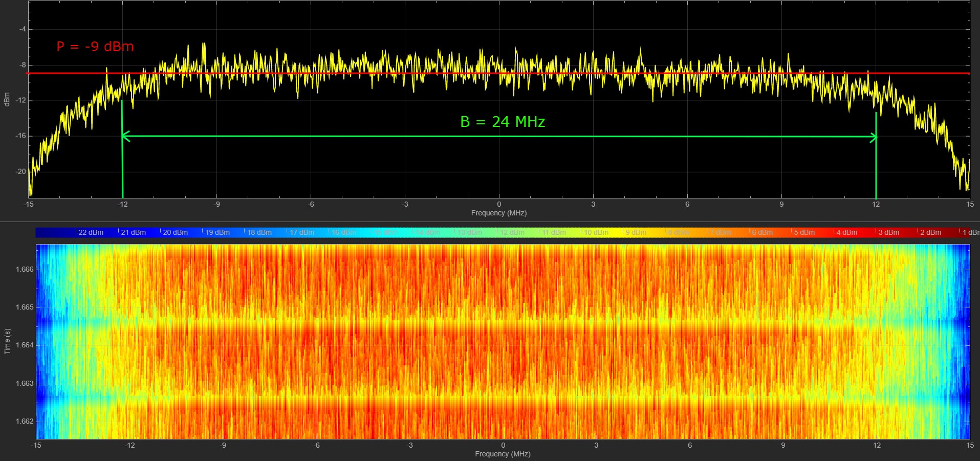The width and height of the screenshot is (980, 461).
Task: Click the -15 tick on spectrogram frequency axis
Action: (36, 445)
